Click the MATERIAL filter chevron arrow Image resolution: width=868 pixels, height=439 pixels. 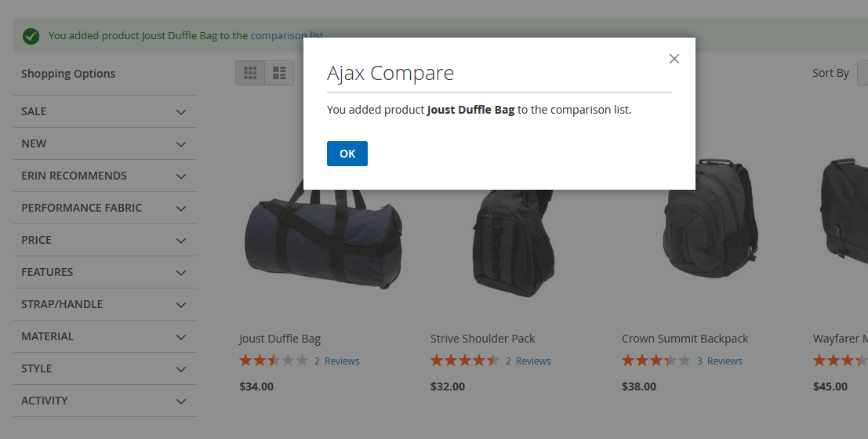point(181,337)
